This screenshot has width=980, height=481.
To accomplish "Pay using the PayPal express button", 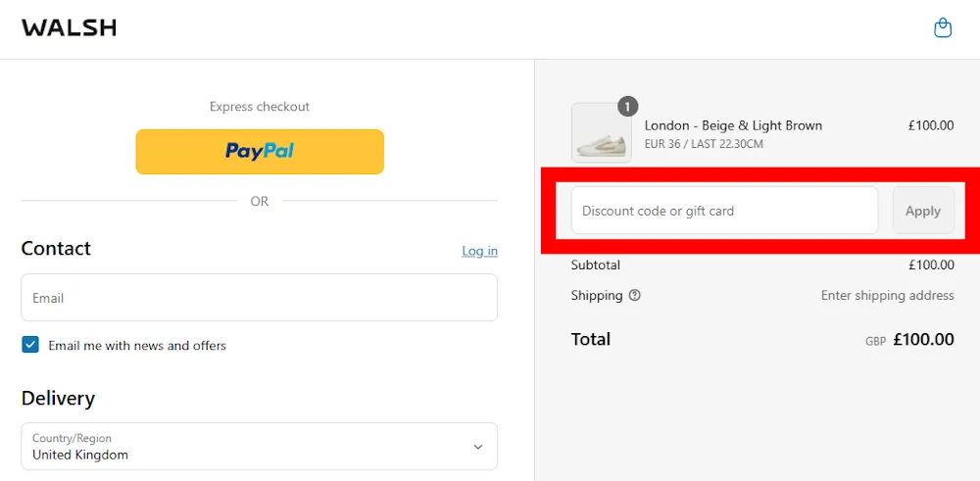I will point(260,152).
